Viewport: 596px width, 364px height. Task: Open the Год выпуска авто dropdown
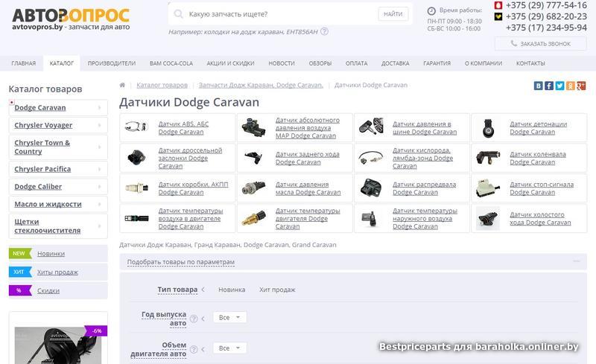click(x=229, y=317)
